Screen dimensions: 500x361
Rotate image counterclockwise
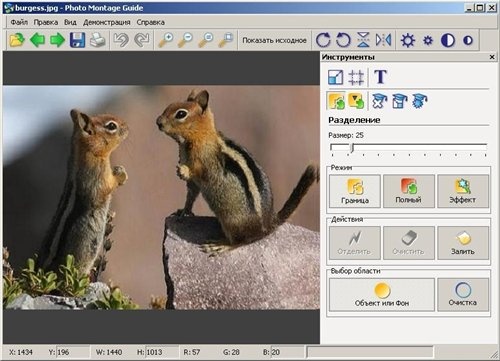pyautogui.click(x=343, y=40)
